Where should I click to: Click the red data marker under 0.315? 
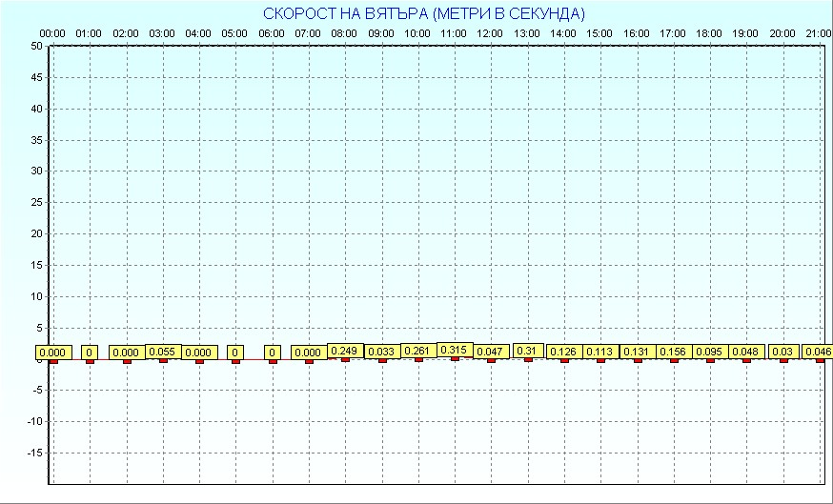tap(455, 359)
